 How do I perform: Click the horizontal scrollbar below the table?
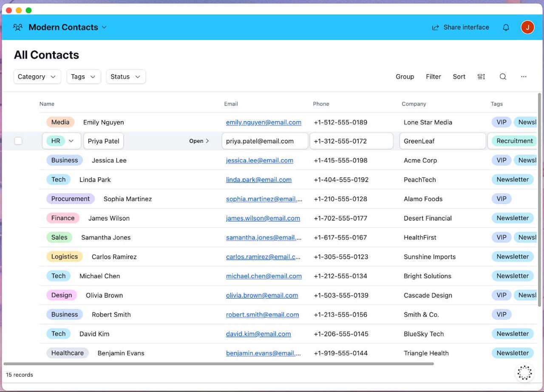click(218, 364)
